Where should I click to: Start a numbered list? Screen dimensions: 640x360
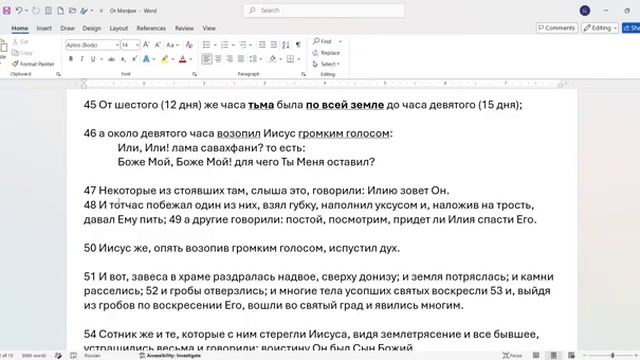[x=224, y=44]
